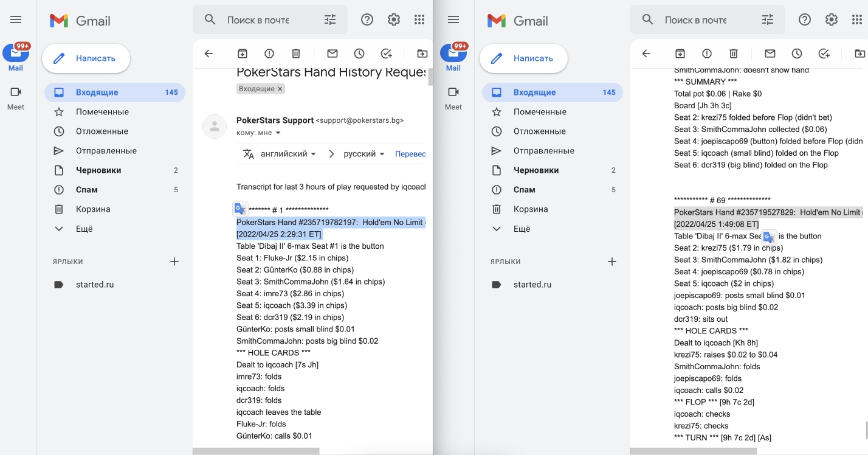
Task: Open Meet section in right window rail
Action: pos(453,99)
